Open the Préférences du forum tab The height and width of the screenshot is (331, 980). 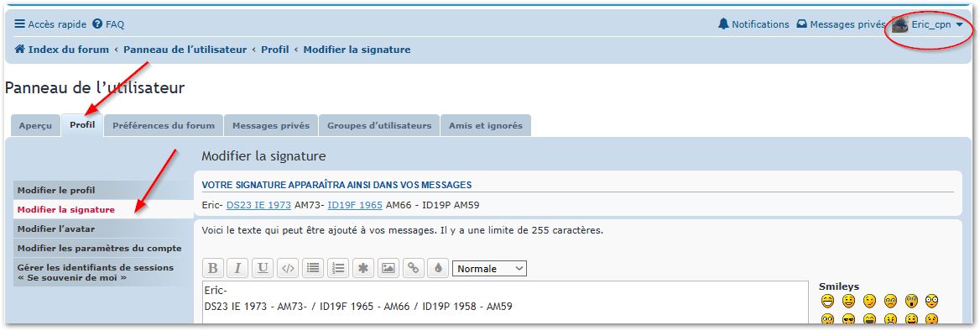[x=164, y=125]
